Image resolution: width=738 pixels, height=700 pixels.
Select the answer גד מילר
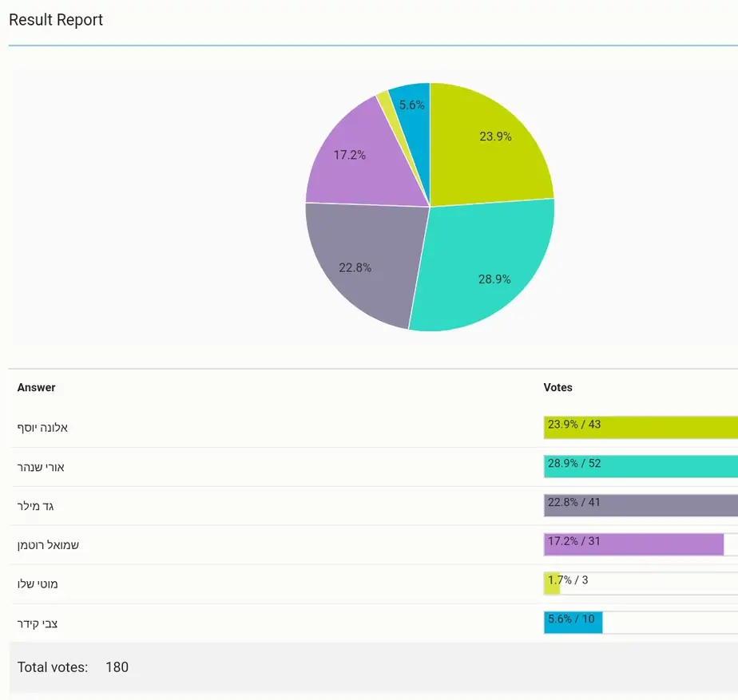pos(35,506)
